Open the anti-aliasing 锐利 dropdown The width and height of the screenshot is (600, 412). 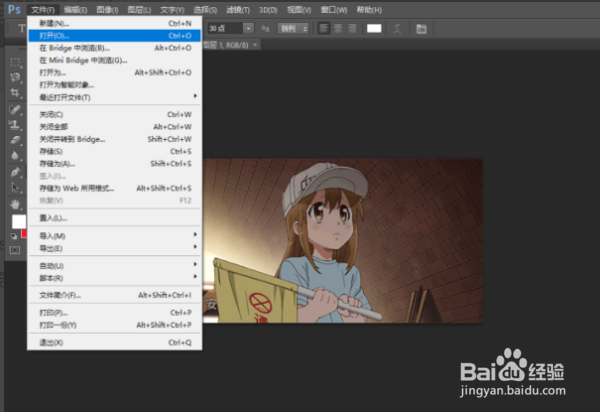pyautogui.click(x=293, y=29)
